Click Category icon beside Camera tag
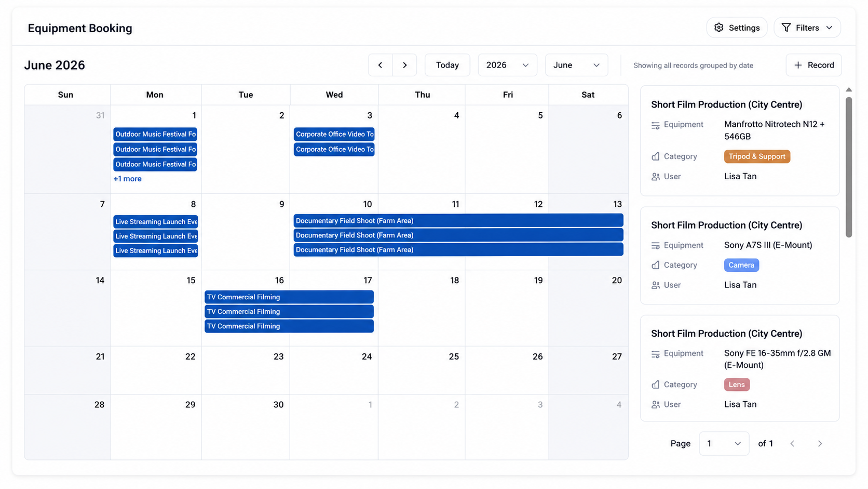 coord(656,265)
